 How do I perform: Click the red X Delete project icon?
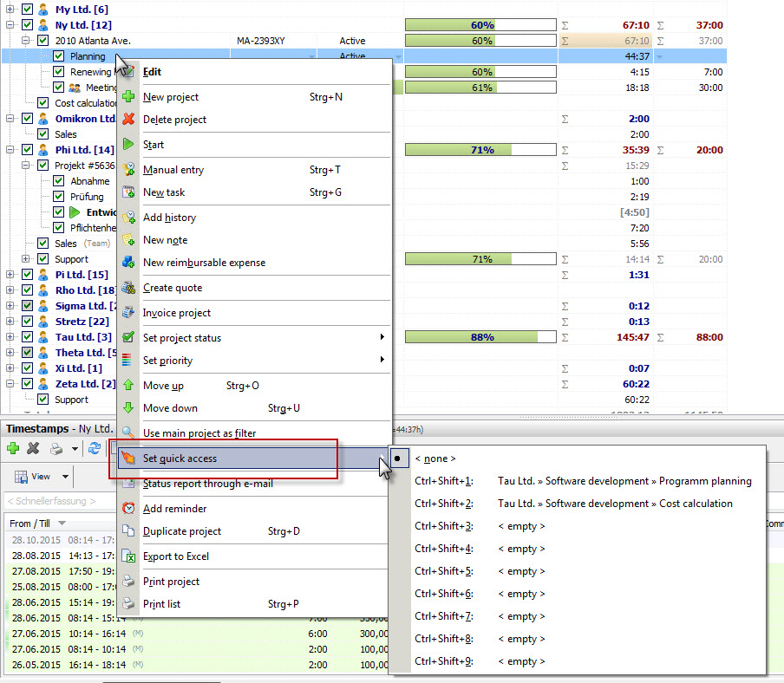click(x=128, y=120)
